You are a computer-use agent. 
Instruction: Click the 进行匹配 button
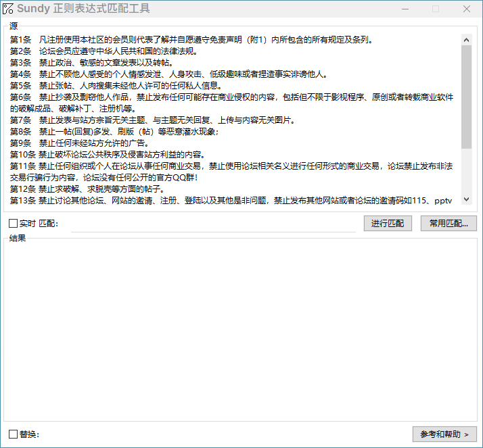pos(388,224)
